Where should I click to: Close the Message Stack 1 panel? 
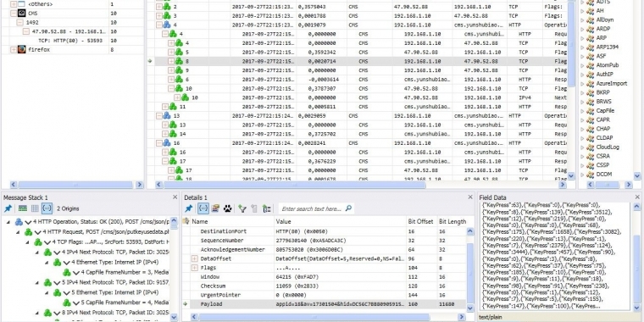pyautogui.click(x=175, y=197)
